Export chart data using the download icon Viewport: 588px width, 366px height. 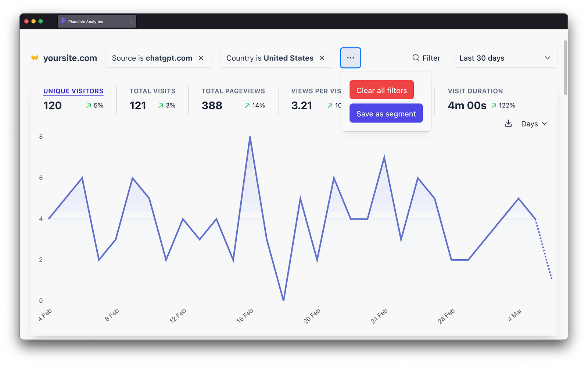[x=509, y=124]
